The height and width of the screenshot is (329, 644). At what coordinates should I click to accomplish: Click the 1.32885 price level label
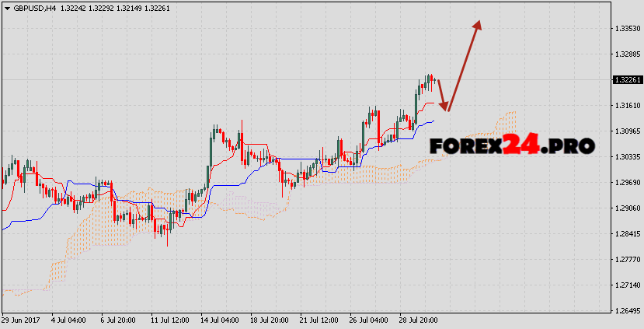(x=626, y=54)
